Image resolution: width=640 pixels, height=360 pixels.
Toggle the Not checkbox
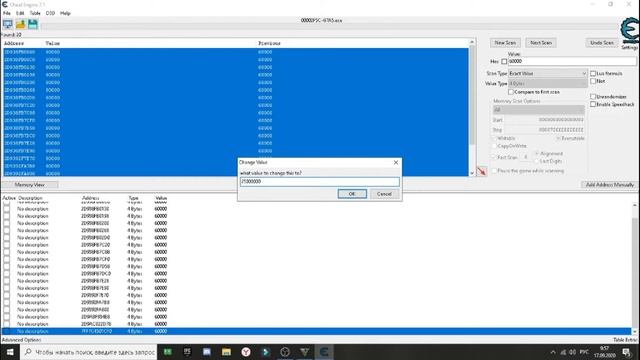tap(593, 81)
